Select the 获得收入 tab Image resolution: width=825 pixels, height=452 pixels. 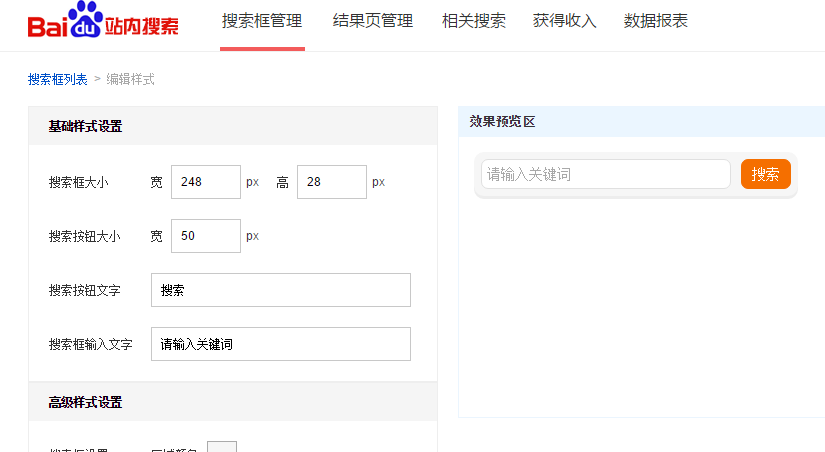(564, 21)
